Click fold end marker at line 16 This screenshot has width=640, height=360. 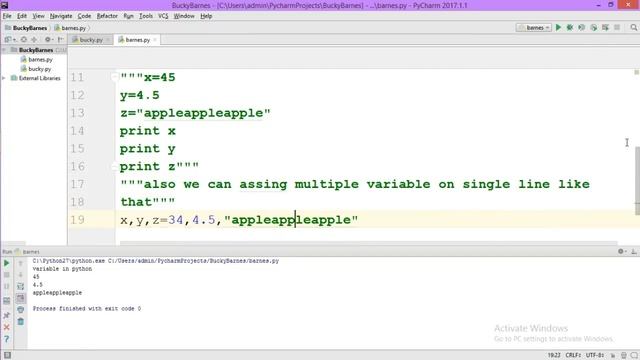[x=114, y=166]
